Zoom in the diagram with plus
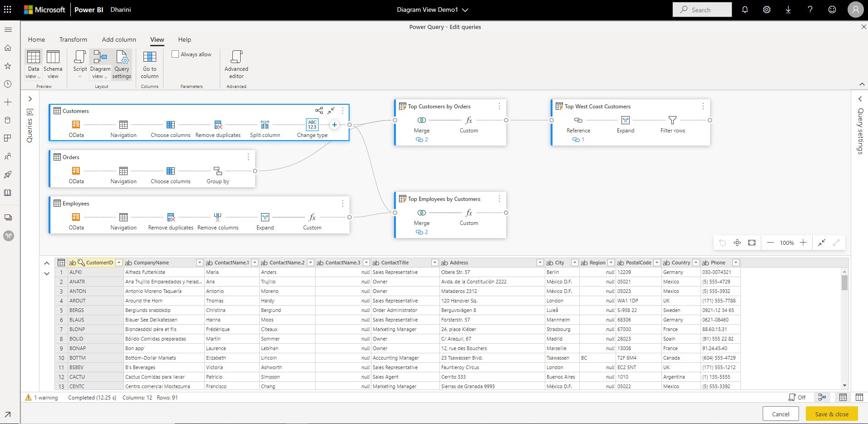The height and width of the screenshot is (424, 868). pos(803,243)
